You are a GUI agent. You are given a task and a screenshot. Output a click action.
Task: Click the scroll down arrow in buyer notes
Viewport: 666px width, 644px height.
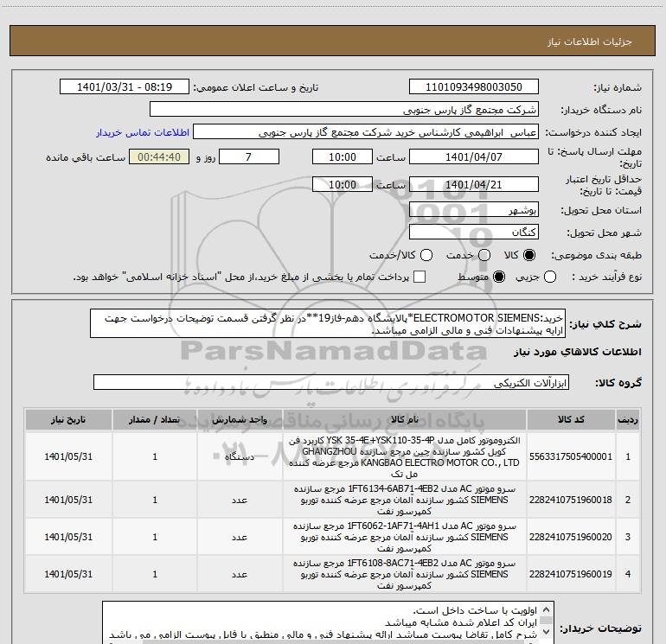(547, 632)
